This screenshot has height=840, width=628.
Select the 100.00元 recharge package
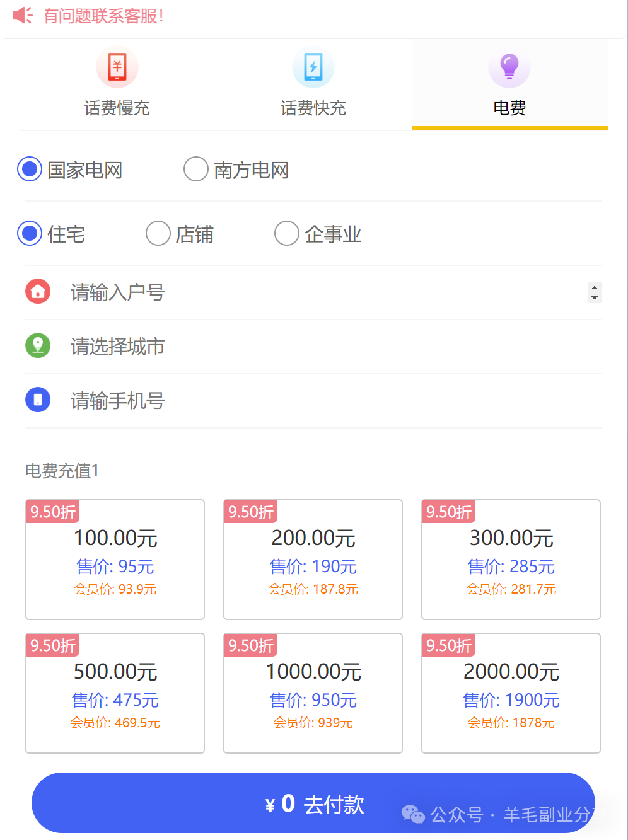coord(115,559)
